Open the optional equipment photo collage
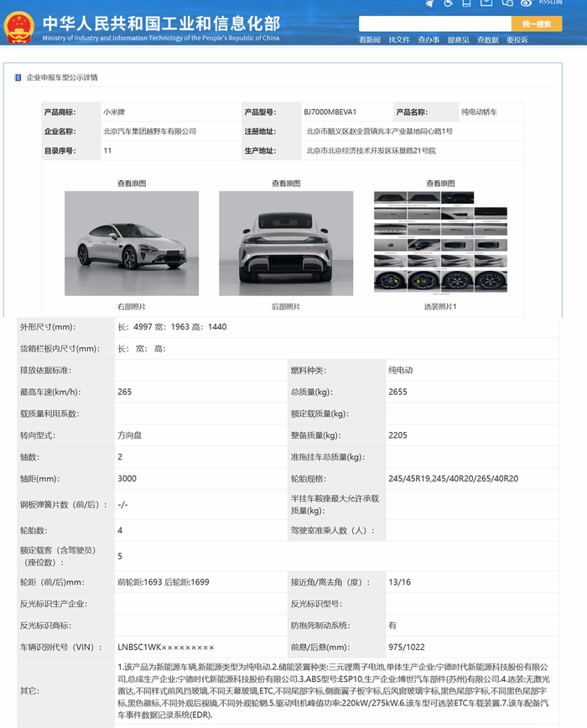This screenshot has width=587, height=728. pyautogui.click(x=440, y=242)
